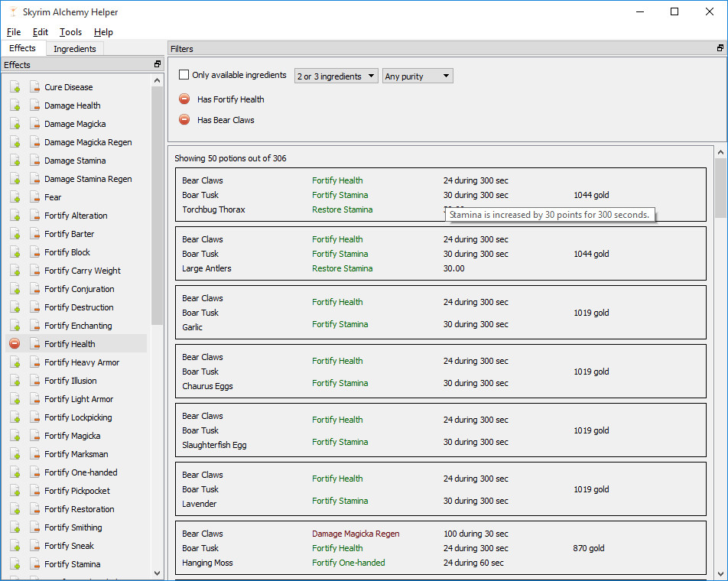Add Fortify Barter using plus icon
The height and width of the screenshot is (581, 728).
pyautogui.click(x=15, y=234)
